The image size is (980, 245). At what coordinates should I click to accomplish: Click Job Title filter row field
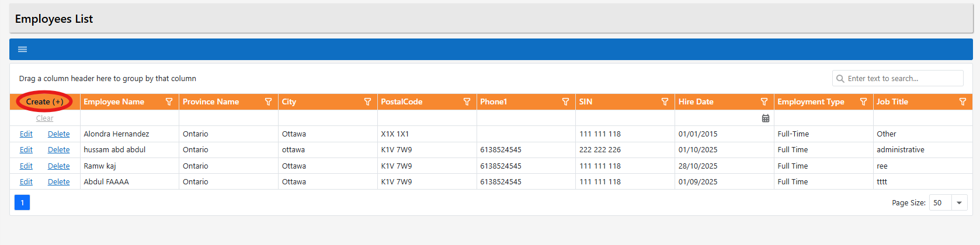pos(923,118)
